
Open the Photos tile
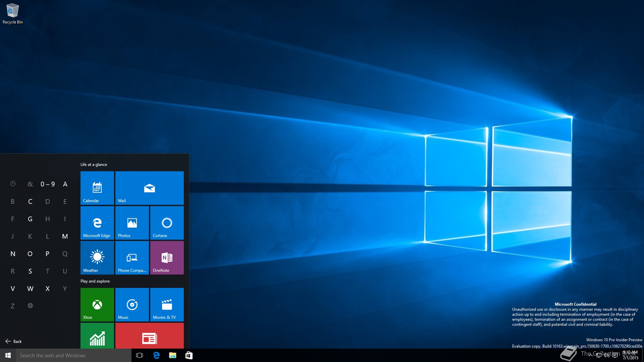coord(132,223)
